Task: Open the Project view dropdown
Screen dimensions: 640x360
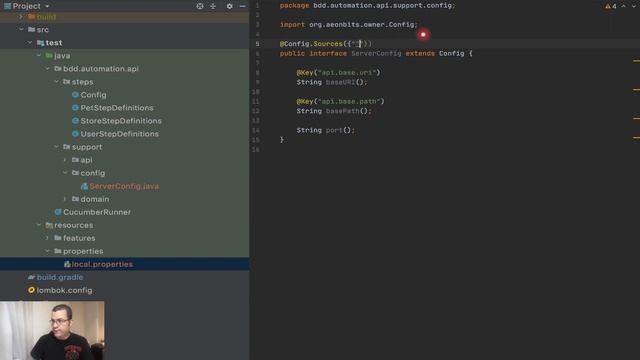Action: tap(47, 6)
